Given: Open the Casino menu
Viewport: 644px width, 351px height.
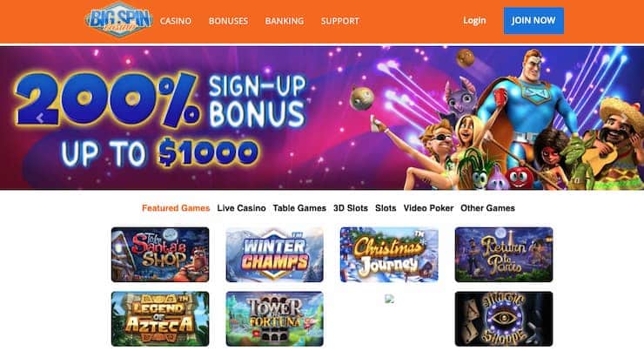Looking at the screenshot, I should point(176,21).
